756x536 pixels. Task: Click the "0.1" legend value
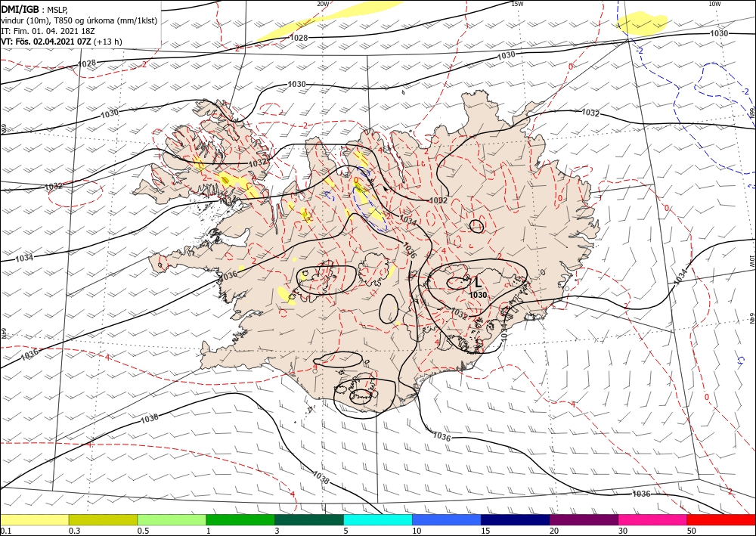point(5,530)
